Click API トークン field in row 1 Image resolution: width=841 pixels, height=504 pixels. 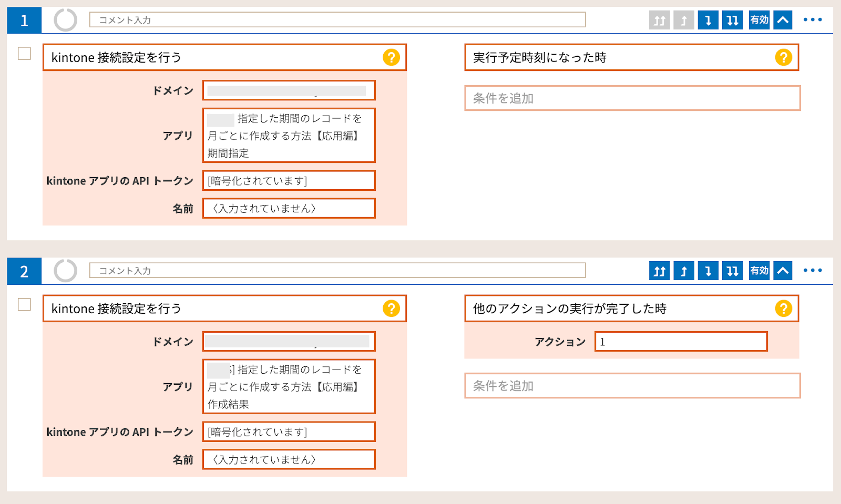289,181
